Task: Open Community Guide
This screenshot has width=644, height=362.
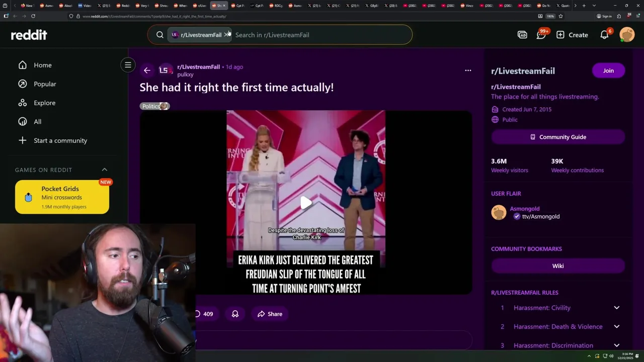Action: click(558, 137)
